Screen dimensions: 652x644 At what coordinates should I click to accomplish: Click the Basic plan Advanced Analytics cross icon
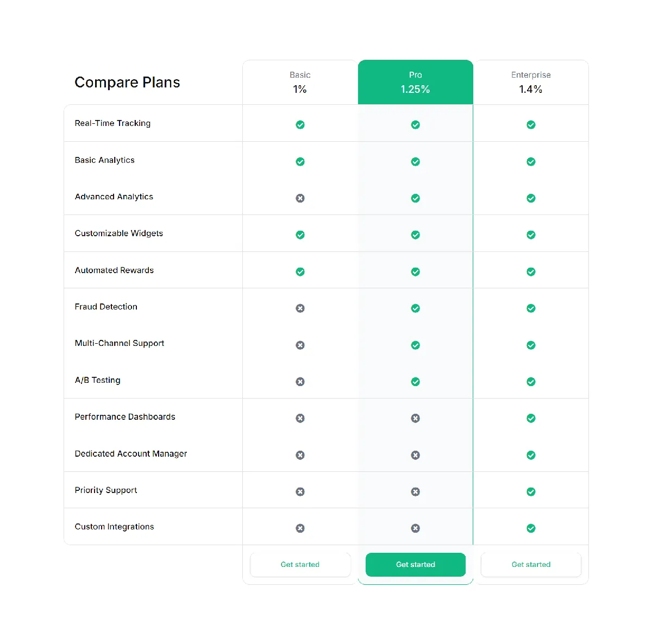tap(300, 198)
